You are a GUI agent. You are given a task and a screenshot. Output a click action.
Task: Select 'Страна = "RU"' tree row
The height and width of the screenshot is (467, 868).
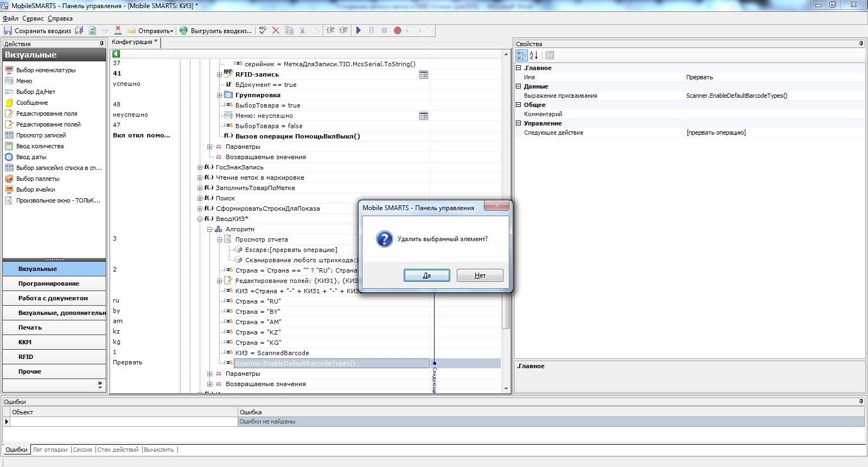pos(258,301)
